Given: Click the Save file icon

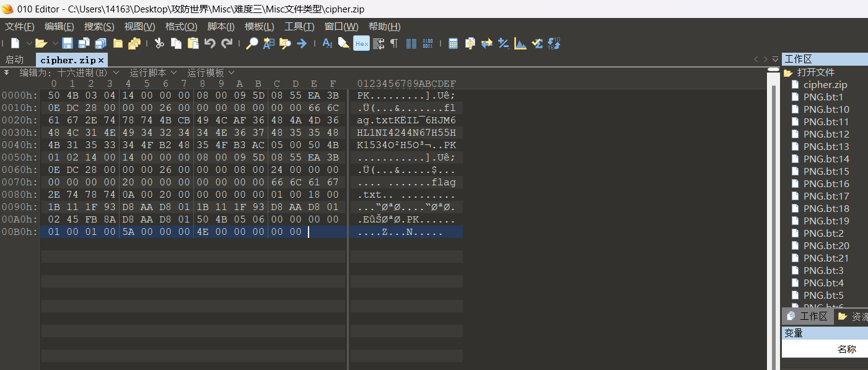Looking at the screenshot, I should click(67, 43).
